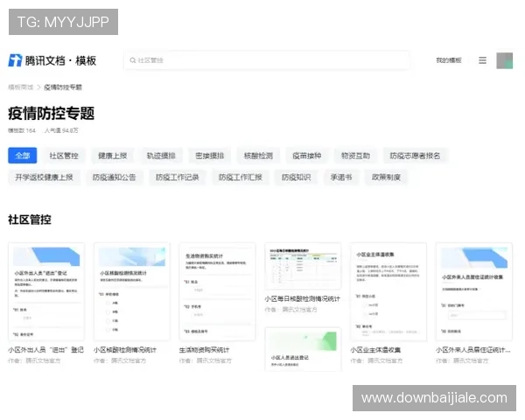Click the 社区管控 section heading
The height and width of the screenshot is (420, 525).
tap(30, 220)
